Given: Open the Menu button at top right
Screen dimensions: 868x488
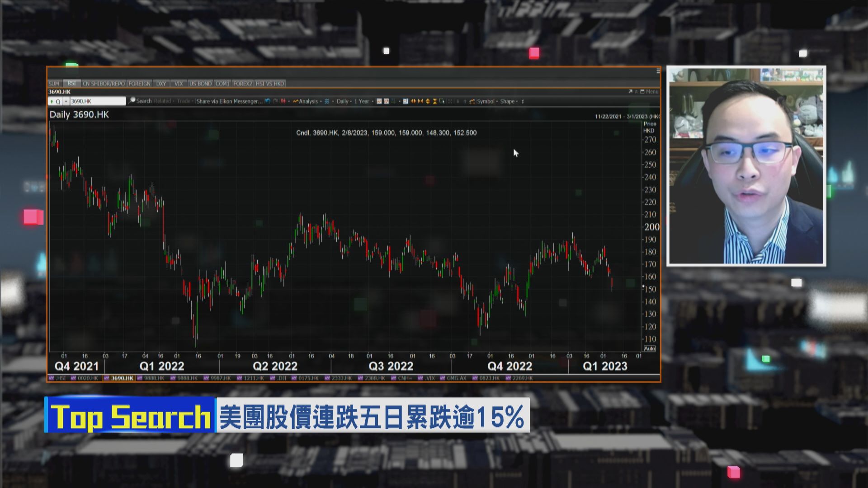Looking at the screenshot, I should [651, 91].
